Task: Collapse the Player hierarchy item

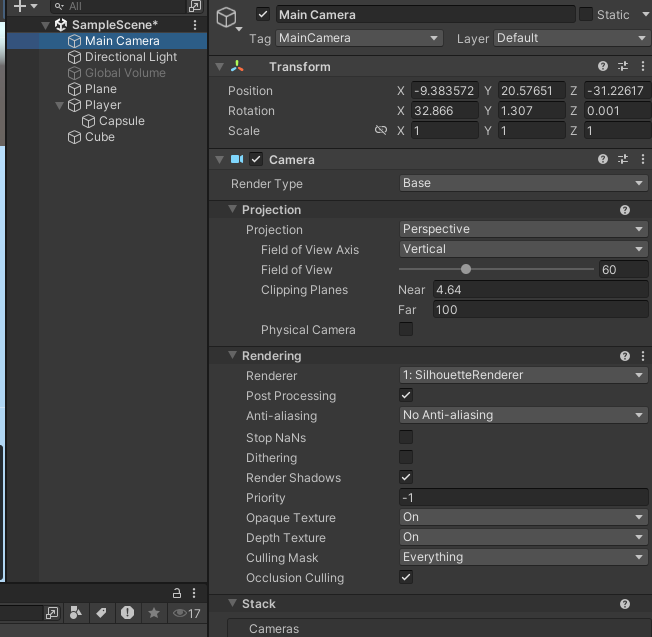Action: pyautogui.click(x=59, y=105)
